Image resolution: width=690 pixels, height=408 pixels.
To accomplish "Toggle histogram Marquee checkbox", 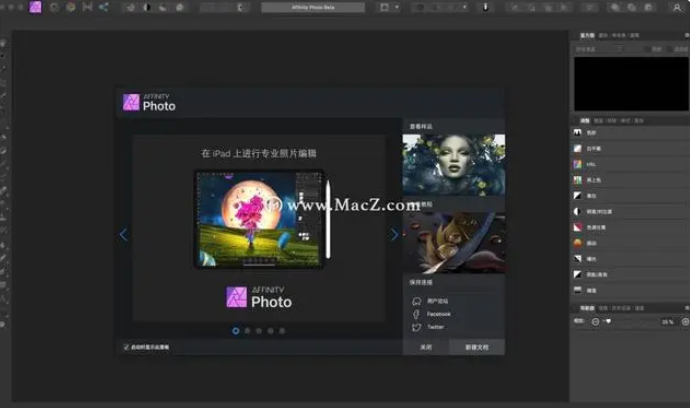I will pyautogui.click(x=671, y=49).
